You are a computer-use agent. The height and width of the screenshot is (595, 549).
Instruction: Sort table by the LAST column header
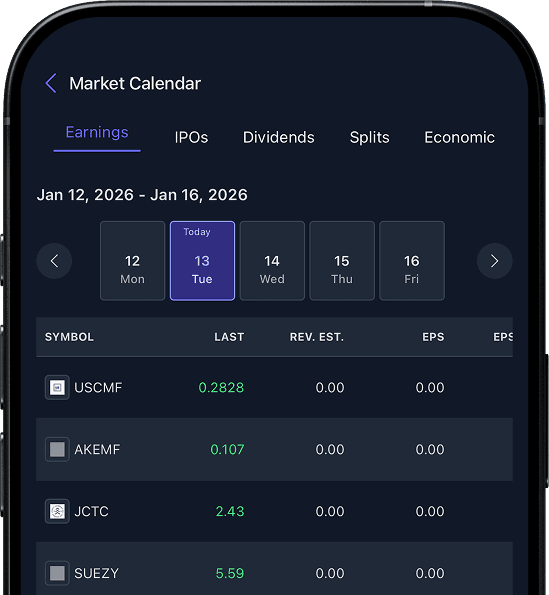[x=229, y=337]
